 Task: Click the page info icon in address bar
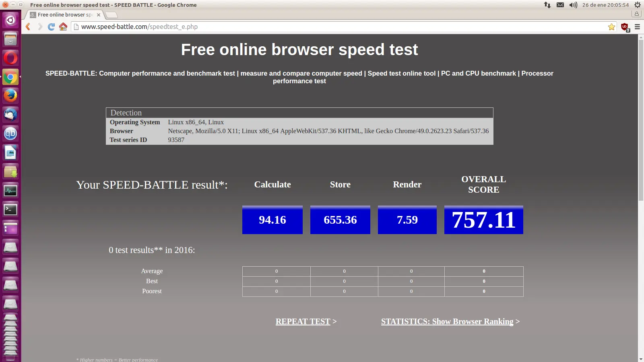[76, 27]
